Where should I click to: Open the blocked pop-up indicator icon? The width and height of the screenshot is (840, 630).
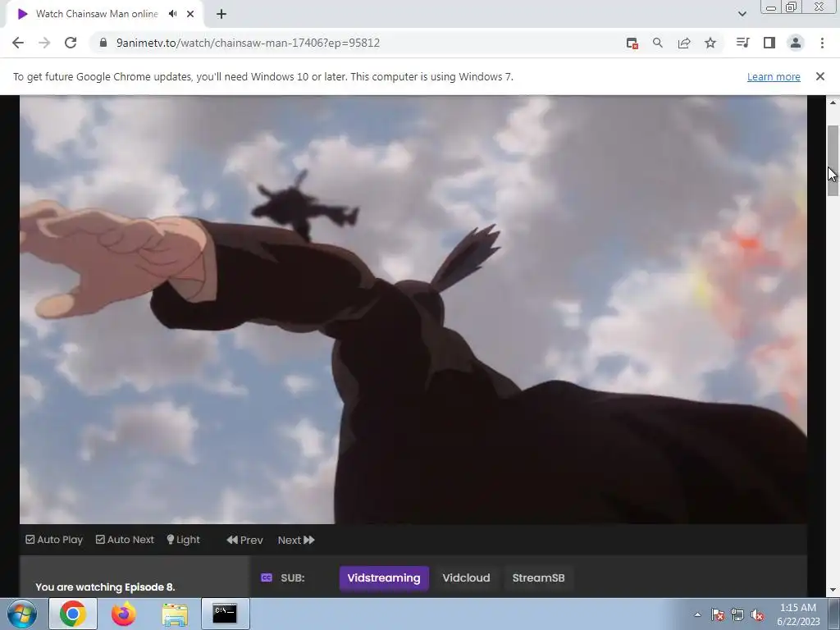click(632, 43)
